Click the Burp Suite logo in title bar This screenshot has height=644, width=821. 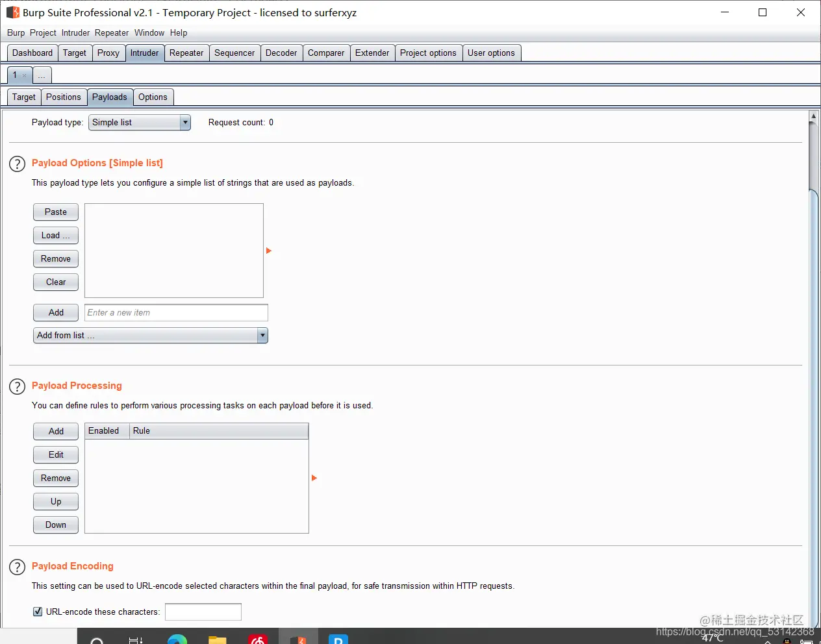[x=12, y=12]
